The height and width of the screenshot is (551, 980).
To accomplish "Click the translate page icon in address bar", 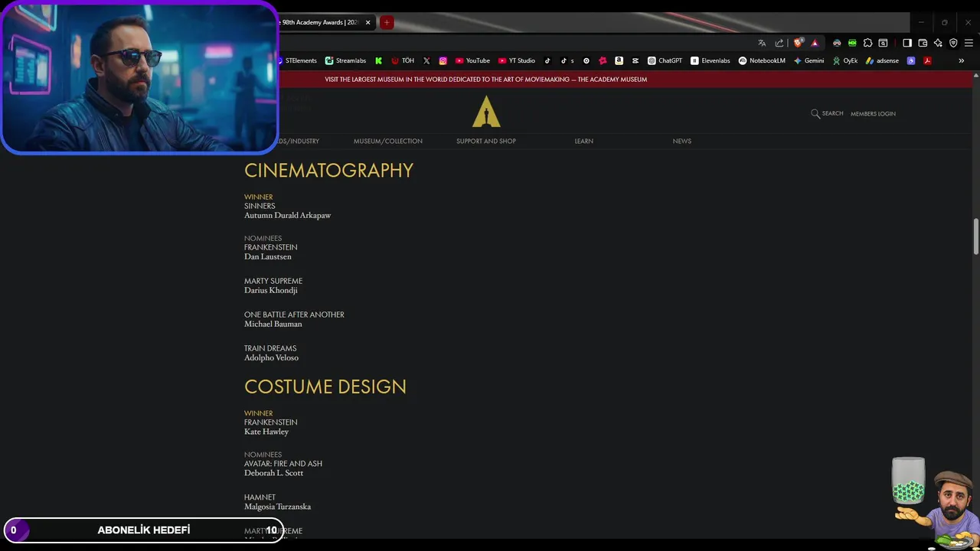I will pos(762,43).
